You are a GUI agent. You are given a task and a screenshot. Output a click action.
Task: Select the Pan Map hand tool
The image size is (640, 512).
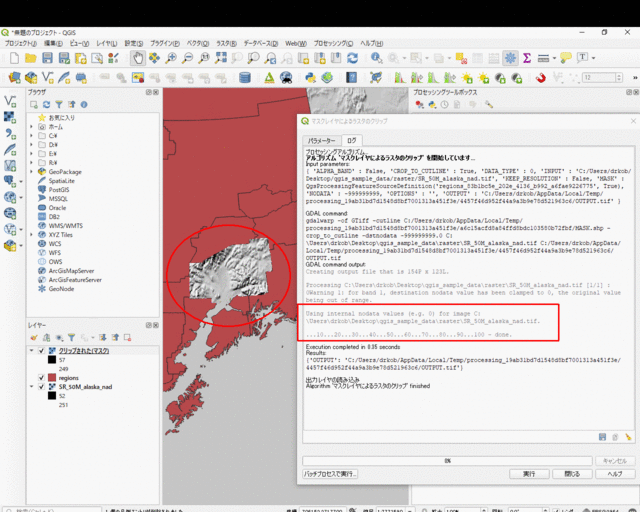[x=138, y=58]
